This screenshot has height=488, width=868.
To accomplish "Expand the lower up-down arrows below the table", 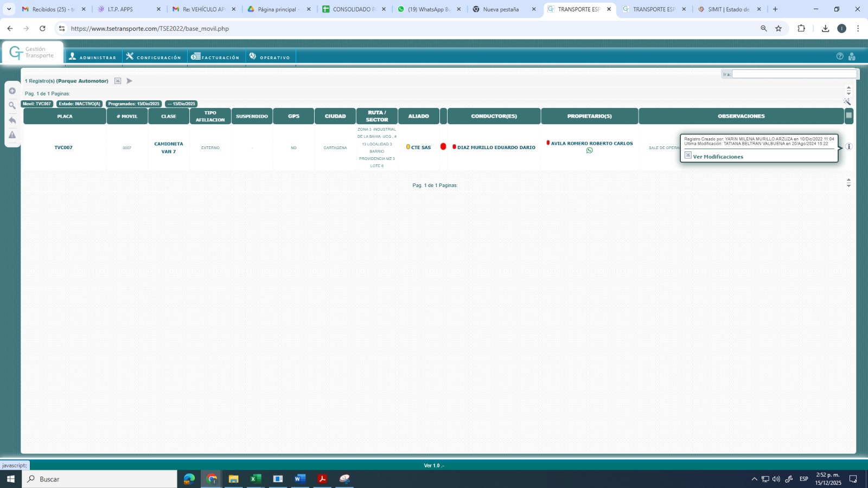I will pos(848,183).
